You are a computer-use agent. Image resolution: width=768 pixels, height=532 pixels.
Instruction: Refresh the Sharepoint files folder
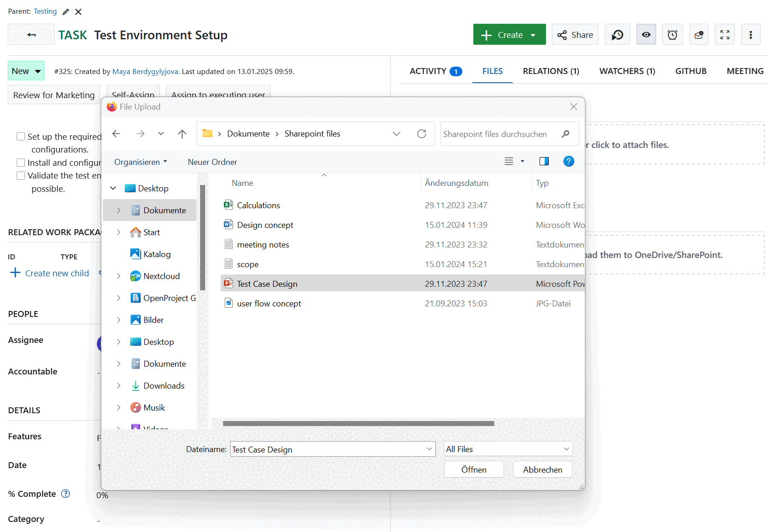422,133
